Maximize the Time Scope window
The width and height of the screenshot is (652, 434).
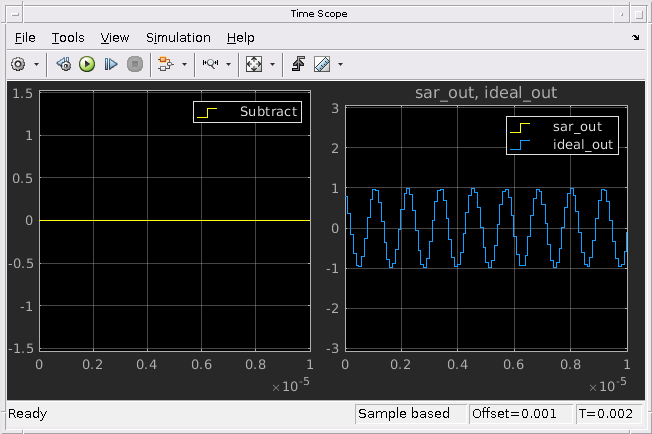(x=639, y=15)
